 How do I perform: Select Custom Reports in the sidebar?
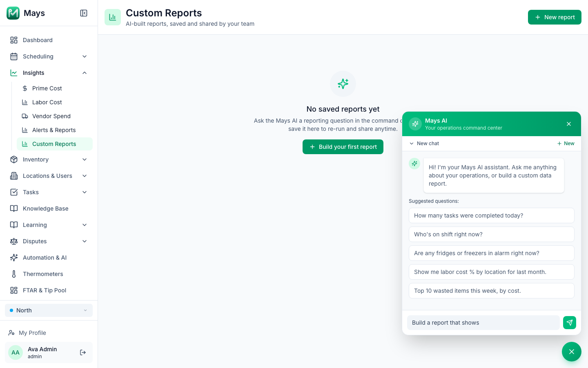[55, 144]
